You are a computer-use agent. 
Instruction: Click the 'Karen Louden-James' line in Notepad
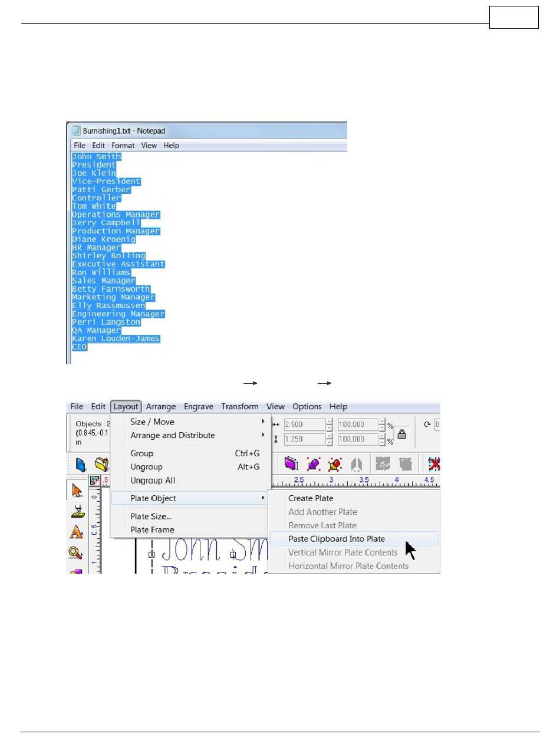coord(116,338)
